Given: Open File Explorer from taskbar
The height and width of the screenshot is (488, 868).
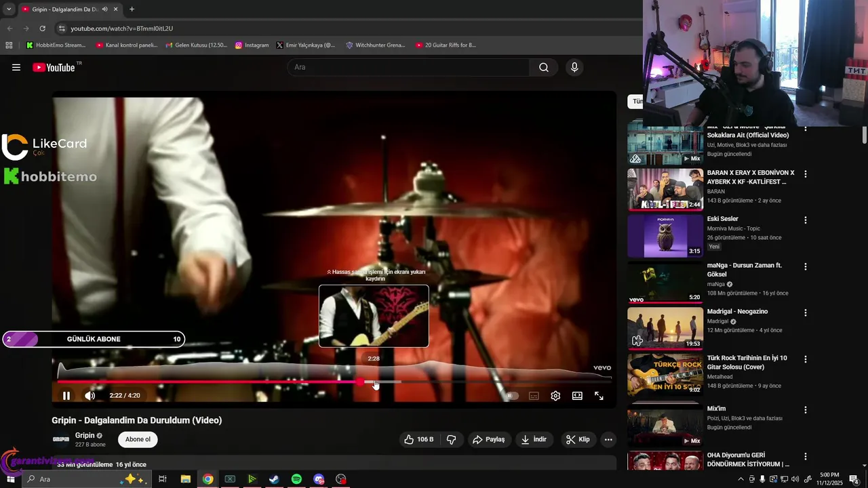Looking at the screenshot, I should (185, 479).
